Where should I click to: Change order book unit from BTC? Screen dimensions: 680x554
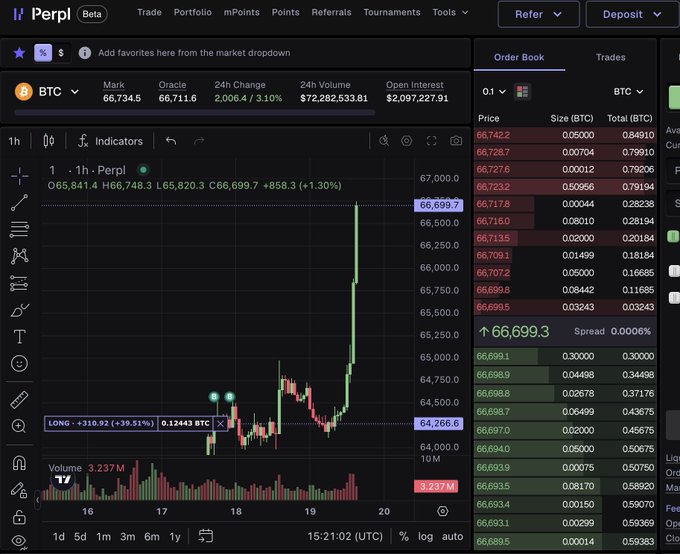628,92
